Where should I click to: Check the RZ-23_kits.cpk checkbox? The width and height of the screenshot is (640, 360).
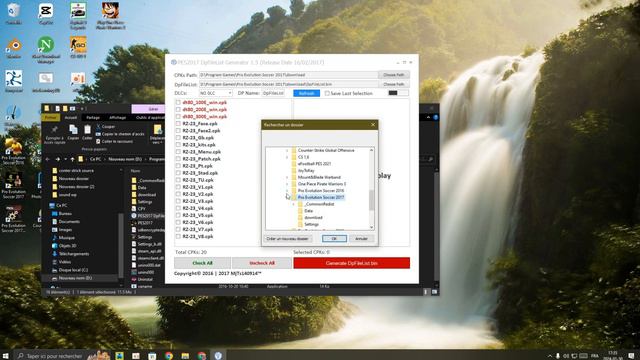pos(178,144)
